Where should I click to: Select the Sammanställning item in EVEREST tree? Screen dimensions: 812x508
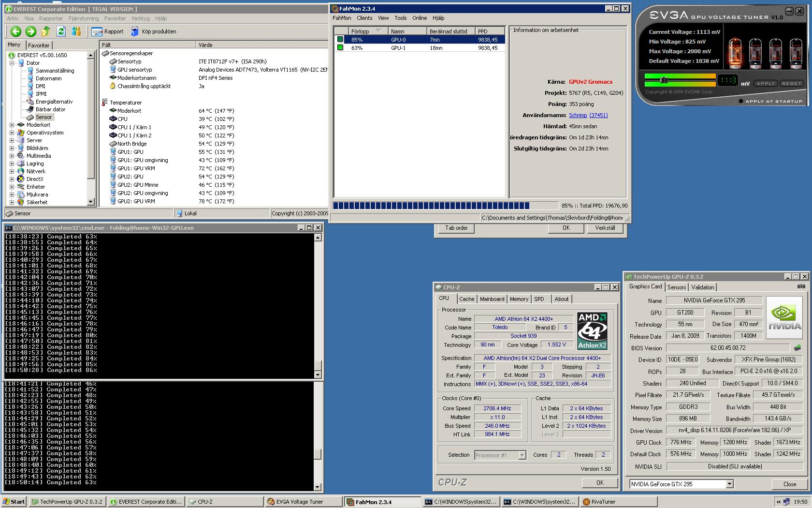(55, 71)
